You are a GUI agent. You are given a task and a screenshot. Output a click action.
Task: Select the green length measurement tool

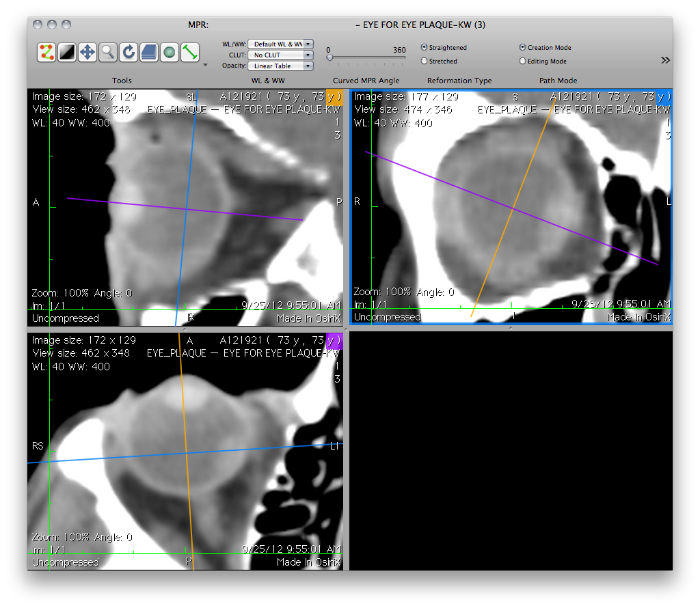tap(190, 52)
